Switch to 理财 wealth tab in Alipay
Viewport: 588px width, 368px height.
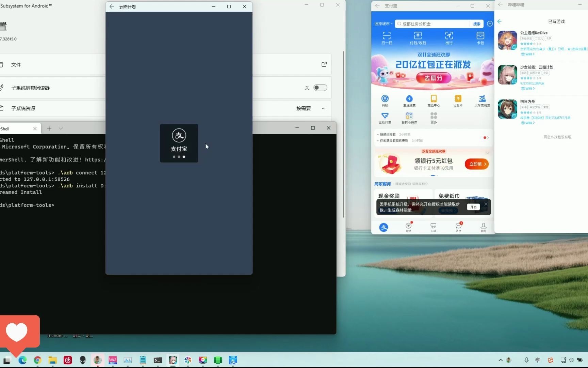click(409, 227)
